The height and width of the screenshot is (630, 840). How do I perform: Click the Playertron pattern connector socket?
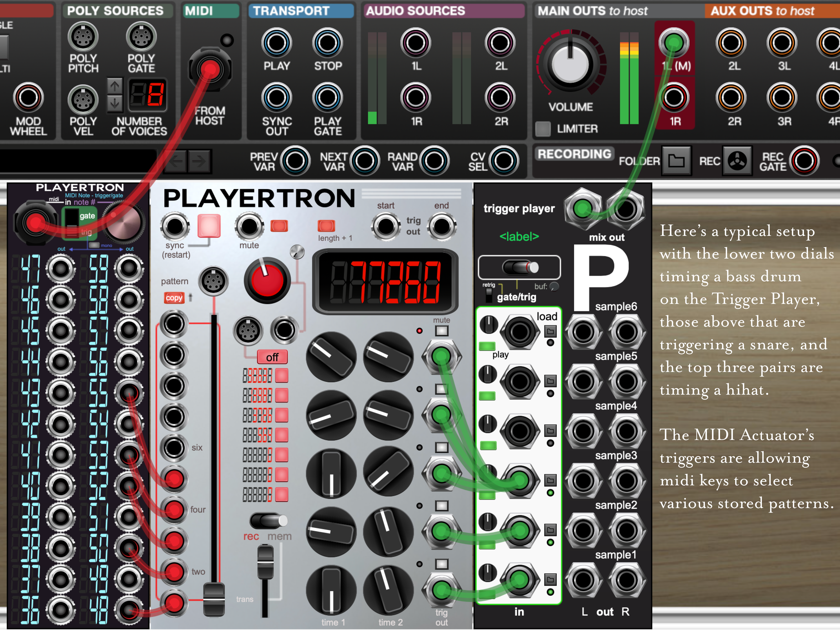213,281
